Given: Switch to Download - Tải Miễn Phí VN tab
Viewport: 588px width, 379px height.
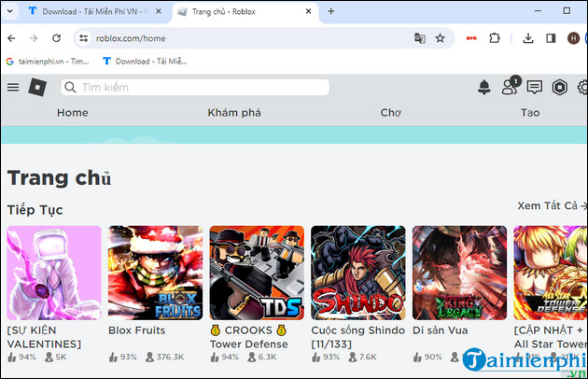Looking at the screenshot, I should pos(95,11).
